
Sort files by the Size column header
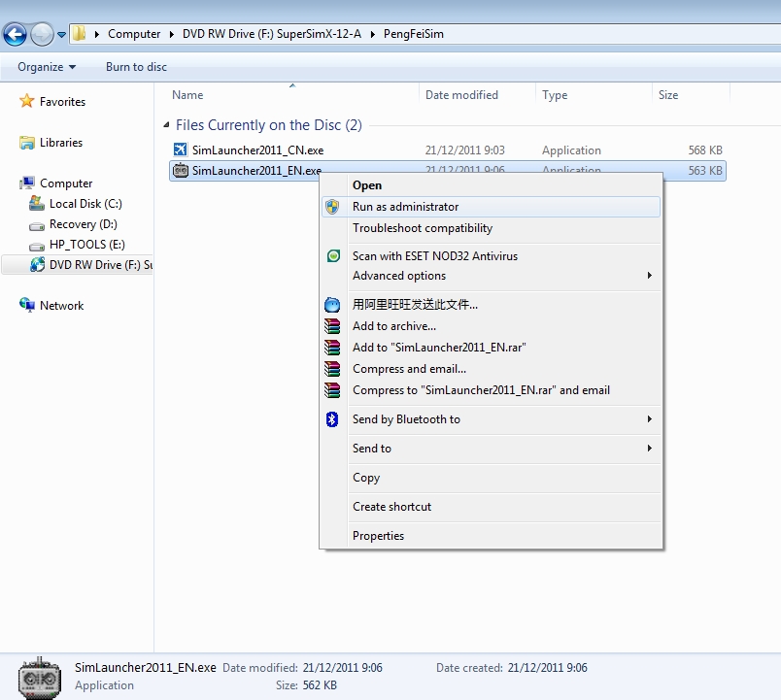click(x=668, y=94)
